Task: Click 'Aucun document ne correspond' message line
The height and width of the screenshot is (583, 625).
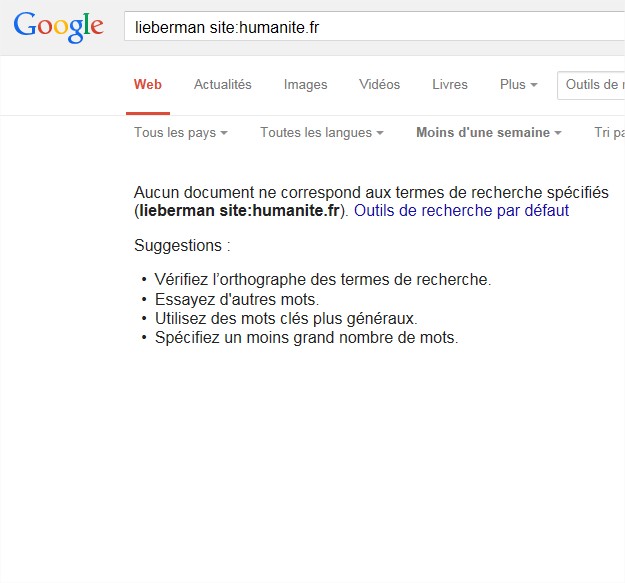Action: click(371, 192)
